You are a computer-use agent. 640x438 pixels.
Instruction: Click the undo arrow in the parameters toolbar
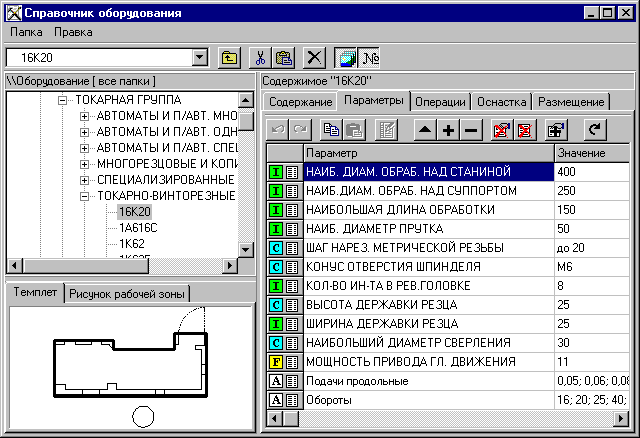(278, 130)
